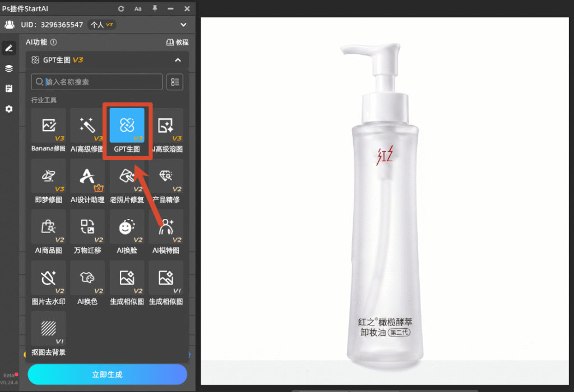574x392 pixels.
Task: Select the AI高级修图 tool
Action: point(87,130)
